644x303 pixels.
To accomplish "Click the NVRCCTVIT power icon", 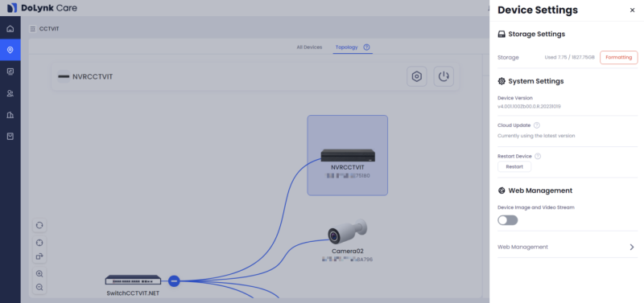I will pyautogui.click(x=444, y=76).
